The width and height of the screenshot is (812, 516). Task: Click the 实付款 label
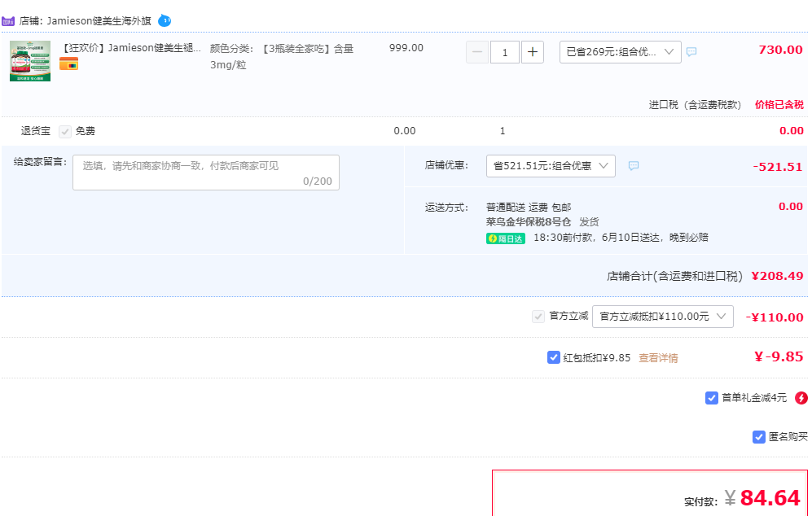click(x=701, y=501)
